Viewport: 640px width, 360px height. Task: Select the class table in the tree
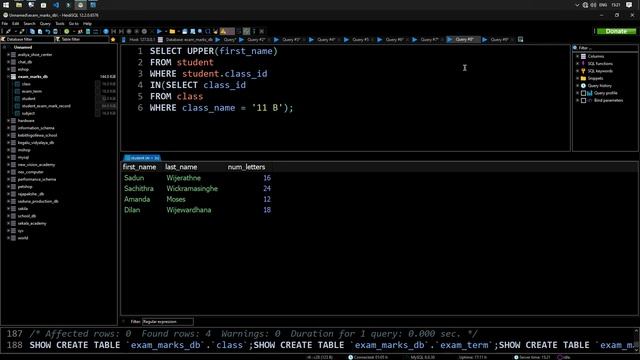tap(26, 84)
